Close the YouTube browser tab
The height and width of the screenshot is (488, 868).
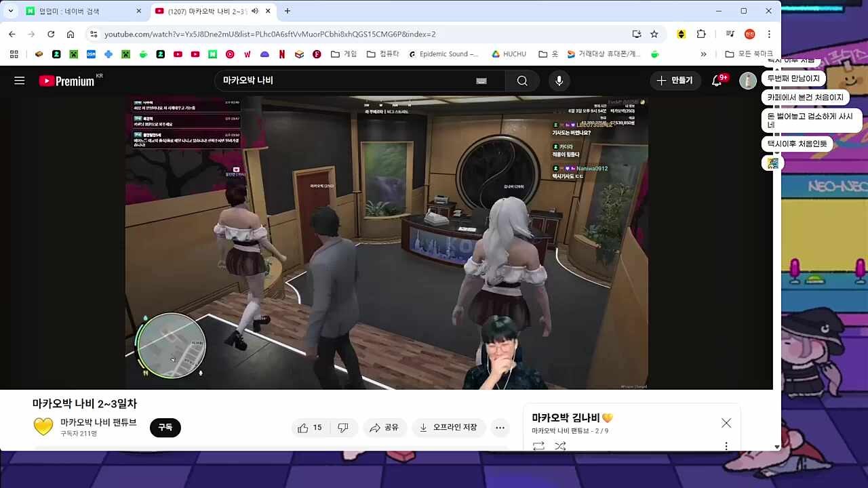click(x=269, y=11)
